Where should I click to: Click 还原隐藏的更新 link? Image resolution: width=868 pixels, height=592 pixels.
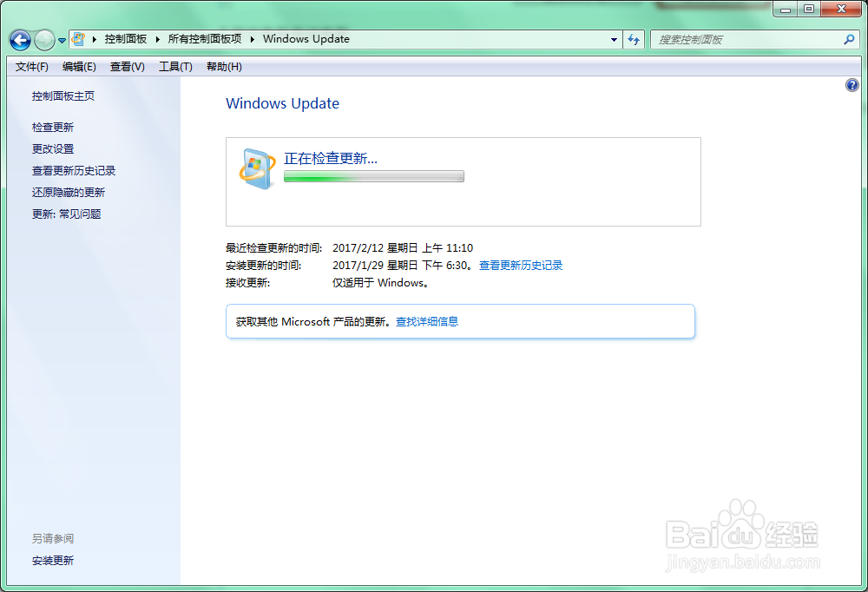point(69,192)
